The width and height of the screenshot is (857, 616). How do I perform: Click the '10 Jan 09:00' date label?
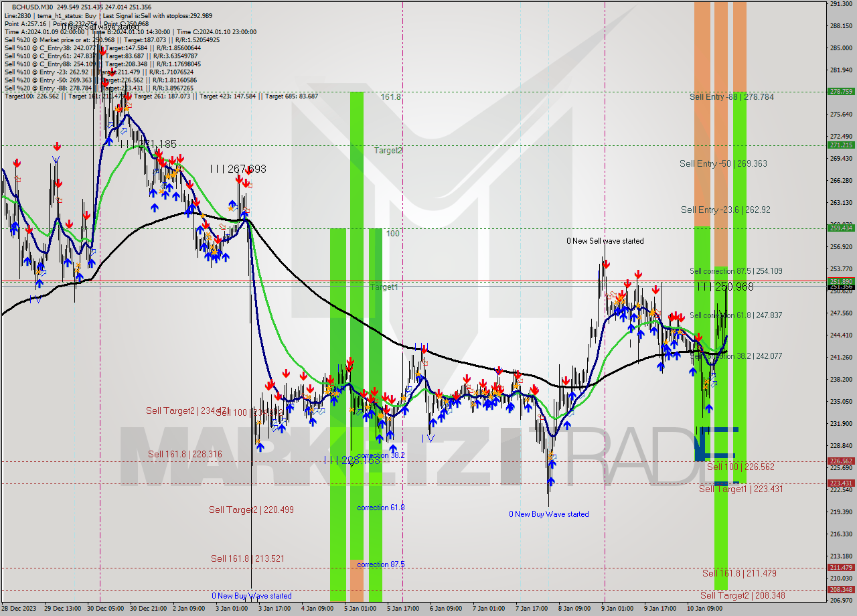(704, 609)
